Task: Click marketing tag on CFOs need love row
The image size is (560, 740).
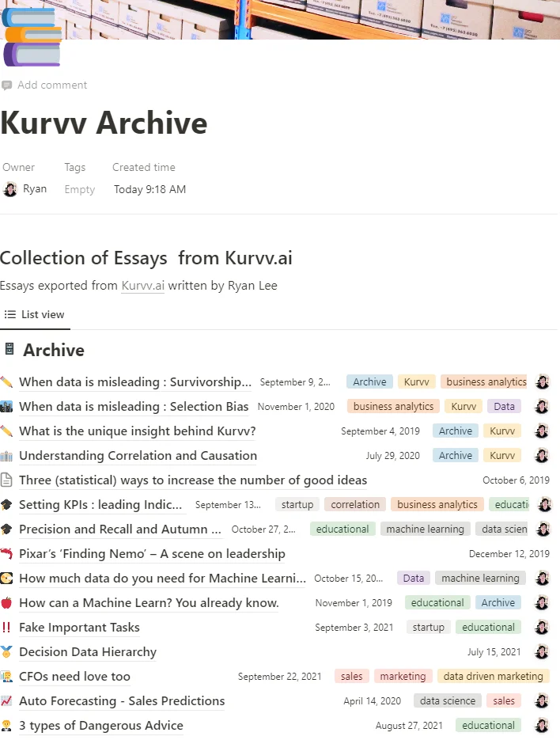Action: tap(403, 676)
